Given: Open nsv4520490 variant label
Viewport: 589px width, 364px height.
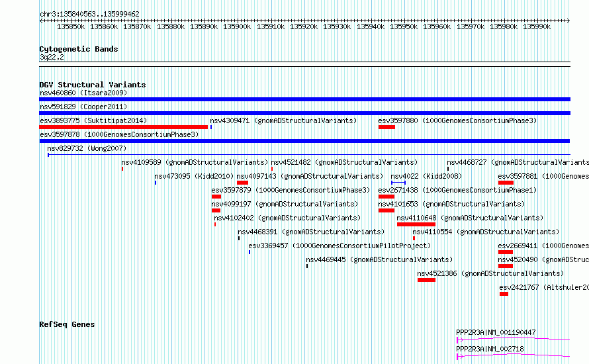Looking at the screenshot, I should [543, 259].
